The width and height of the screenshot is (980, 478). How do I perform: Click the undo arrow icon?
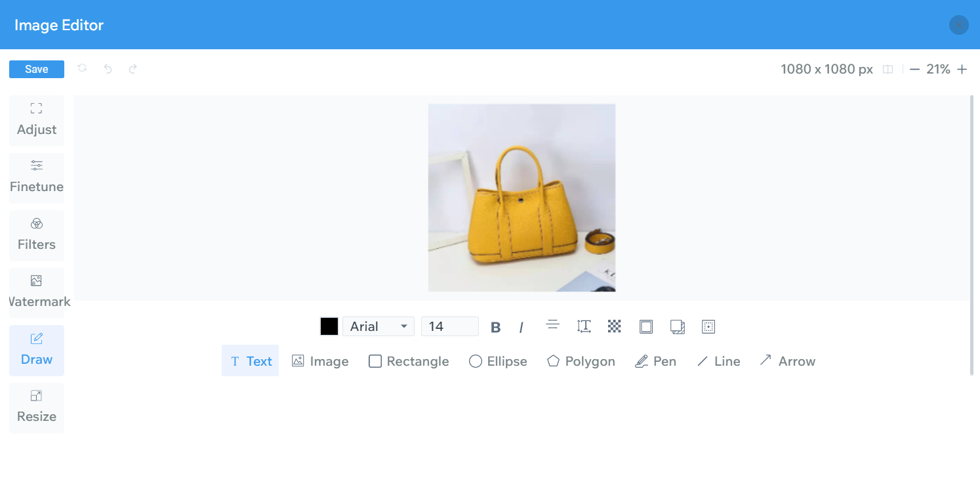point(108,69)
